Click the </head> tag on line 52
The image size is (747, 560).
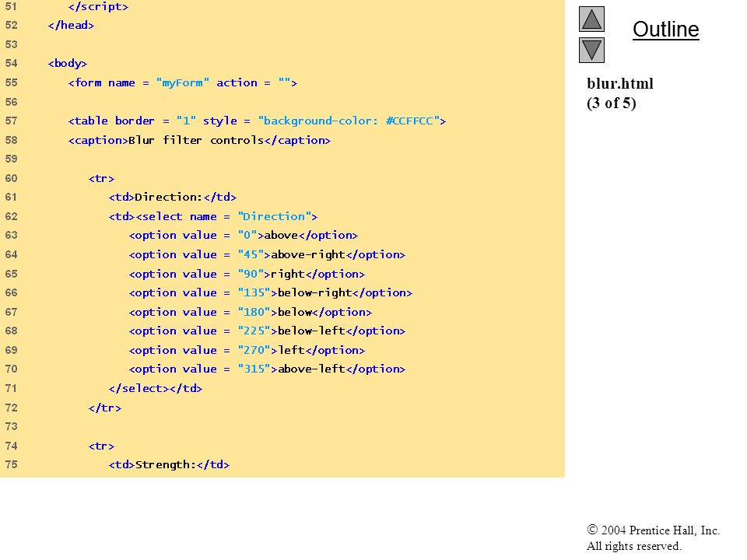pos(71,25)
